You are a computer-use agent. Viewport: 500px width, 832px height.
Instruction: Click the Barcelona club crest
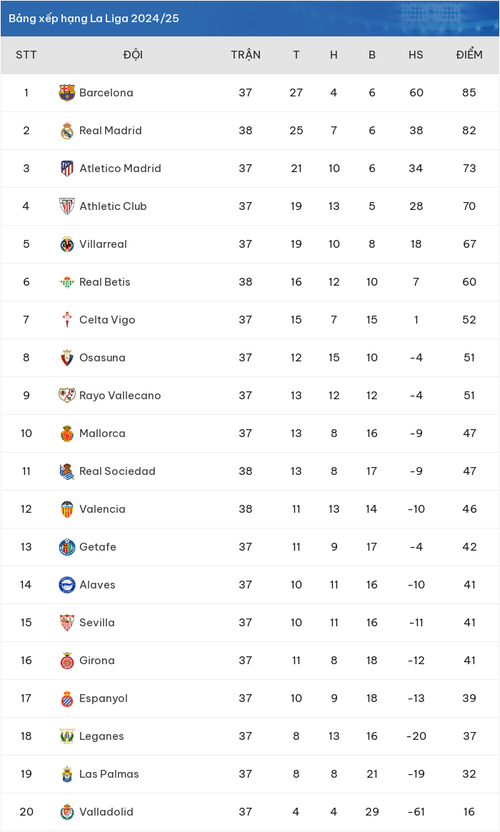pos(67,92)
